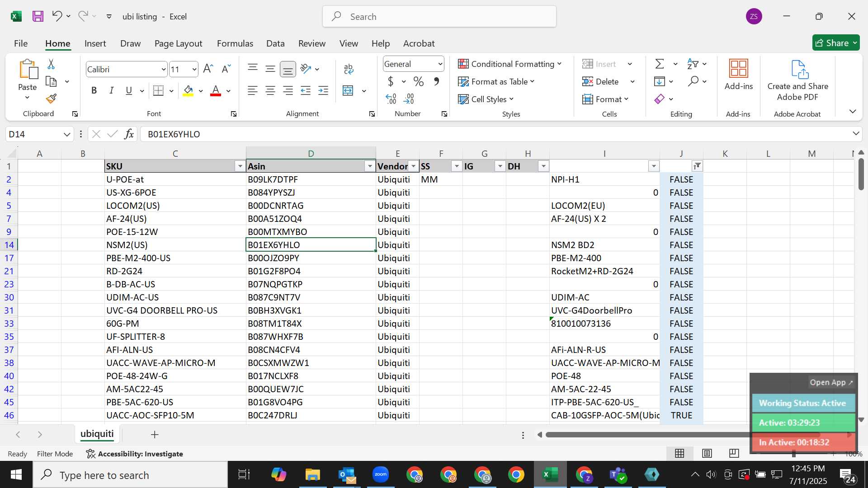Toggle Align Left horizontal alignment

253,91
